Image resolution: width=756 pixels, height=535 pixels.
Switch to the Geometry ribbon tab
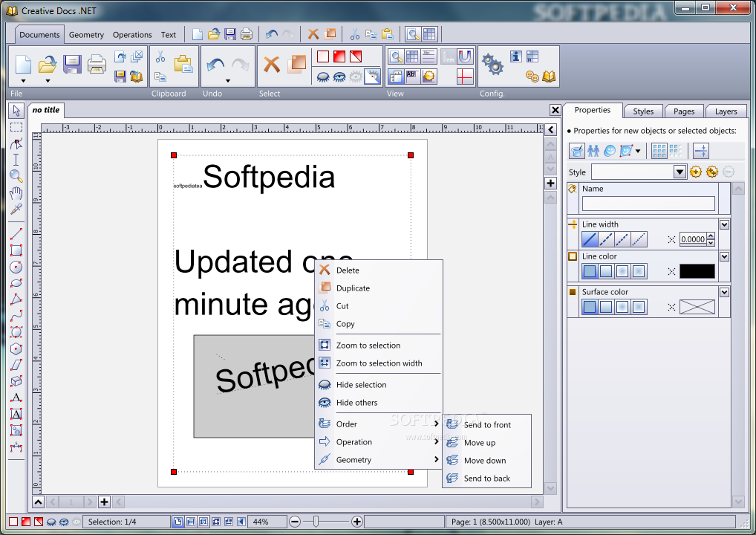point(86,35)
